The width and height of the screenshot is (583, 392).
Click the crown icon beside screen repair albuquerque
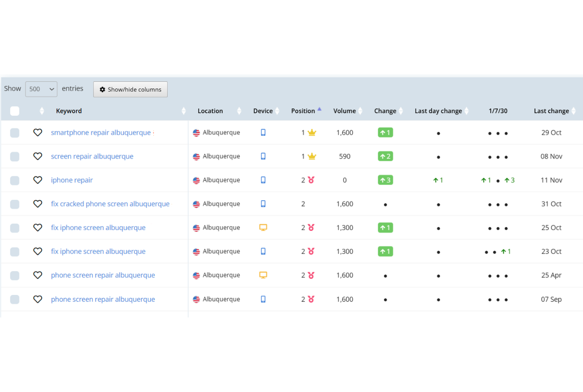[311, 156]
